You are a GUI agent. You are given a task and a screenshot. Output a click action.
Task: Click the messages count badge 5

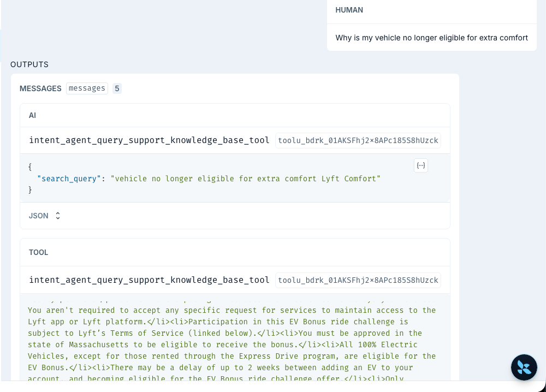(117, 88)
